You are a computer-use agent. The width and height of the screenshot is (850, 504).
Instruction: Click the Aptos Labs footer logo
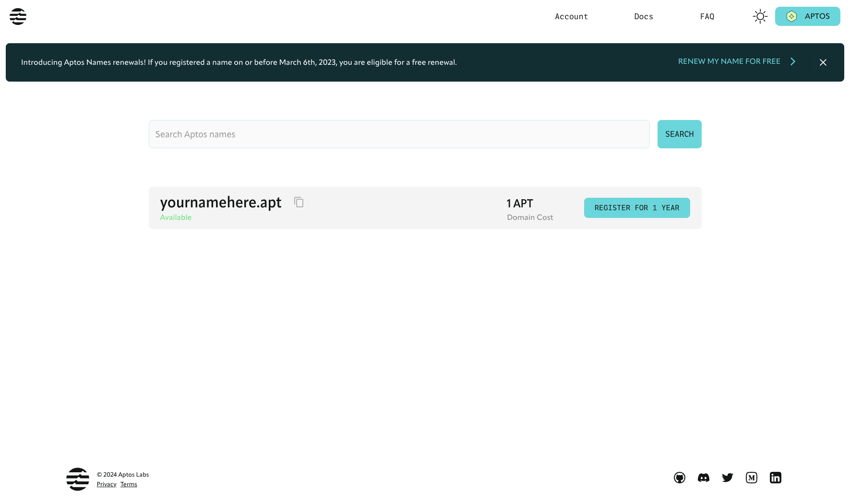[78, 479]
